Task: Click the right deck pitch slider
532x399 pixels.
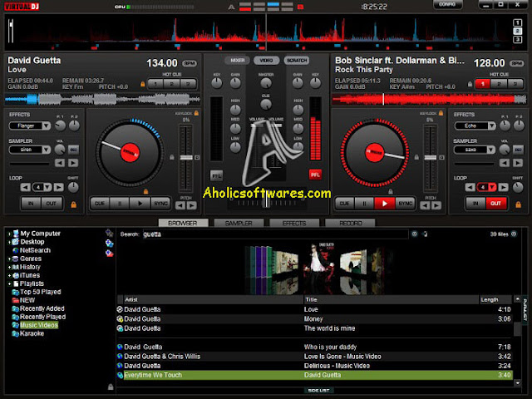Action: [431, 157]
